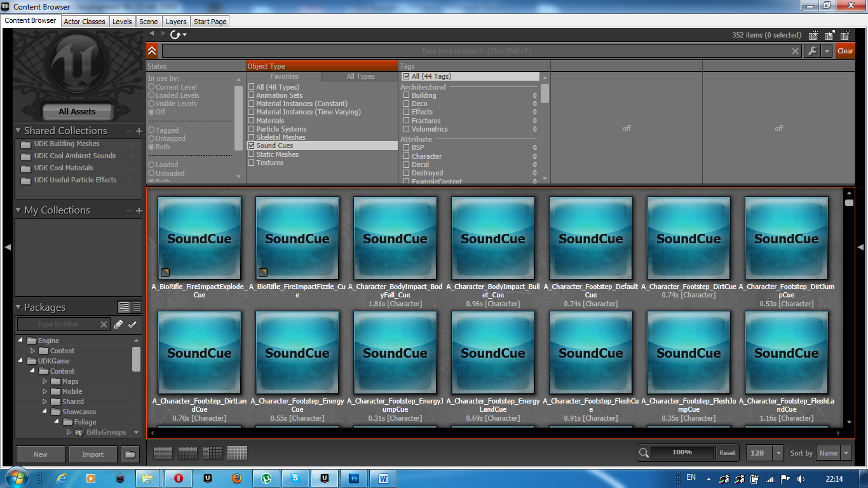Float the browser panel with the arrow icon
The height and width of the screenshot is (488, 868).
[x=830, y=36]
